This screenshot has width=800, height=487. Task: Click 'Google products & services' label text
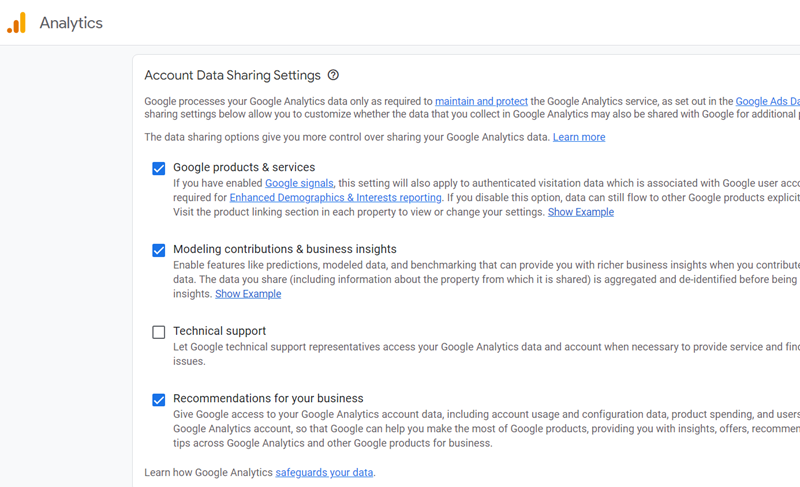pyautogui.click(x=244, y=167)
